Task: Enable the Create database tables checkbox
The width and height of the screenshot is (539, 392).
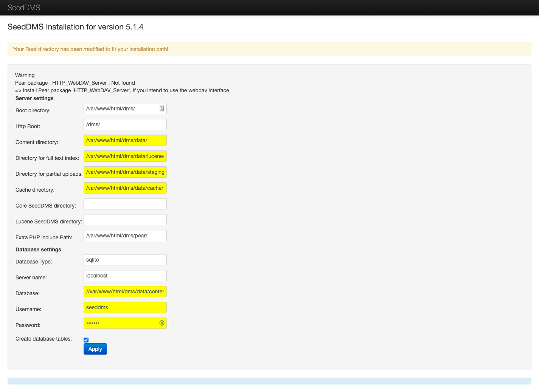Action: click(x=86, y=340)
